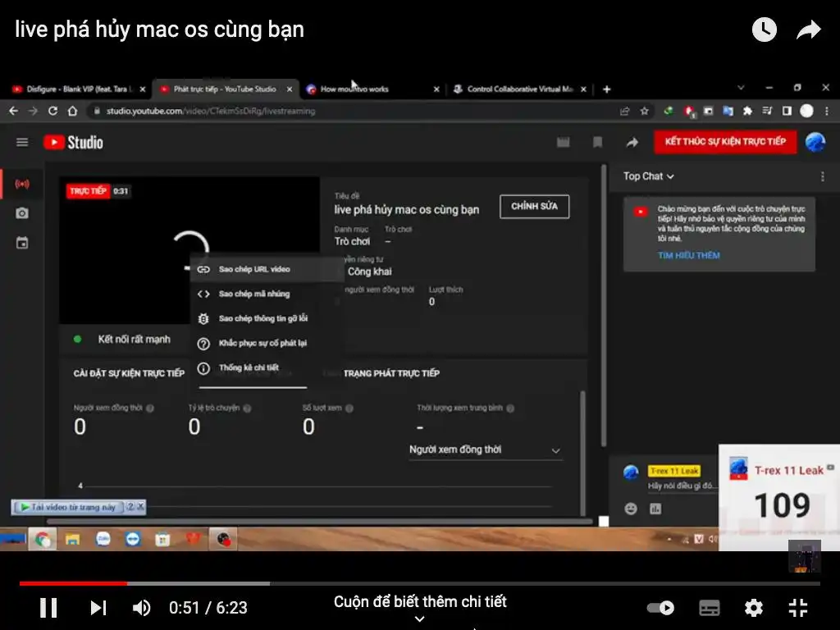The height and width of the screenshot is (630, 840).
Task: Click the Share arrow icon at top
Action: pos(809,30)
